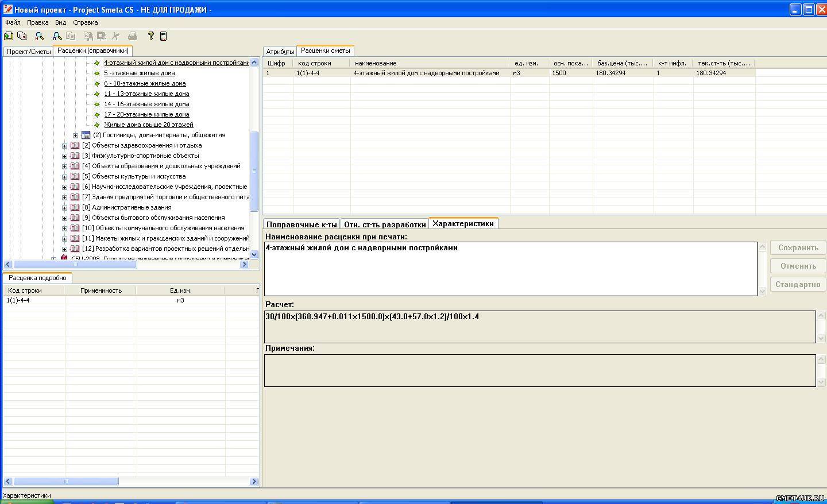Screen dimensions: 827x504
Task: Click the printer icon in the toolbar
Action: 133,36
